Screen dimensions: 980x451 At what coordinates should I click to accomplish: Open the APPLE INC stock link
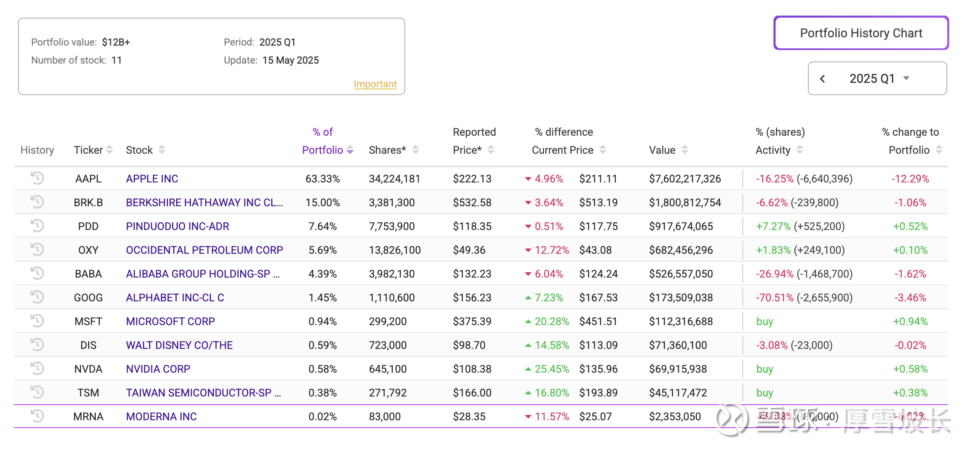coord(152,179)
